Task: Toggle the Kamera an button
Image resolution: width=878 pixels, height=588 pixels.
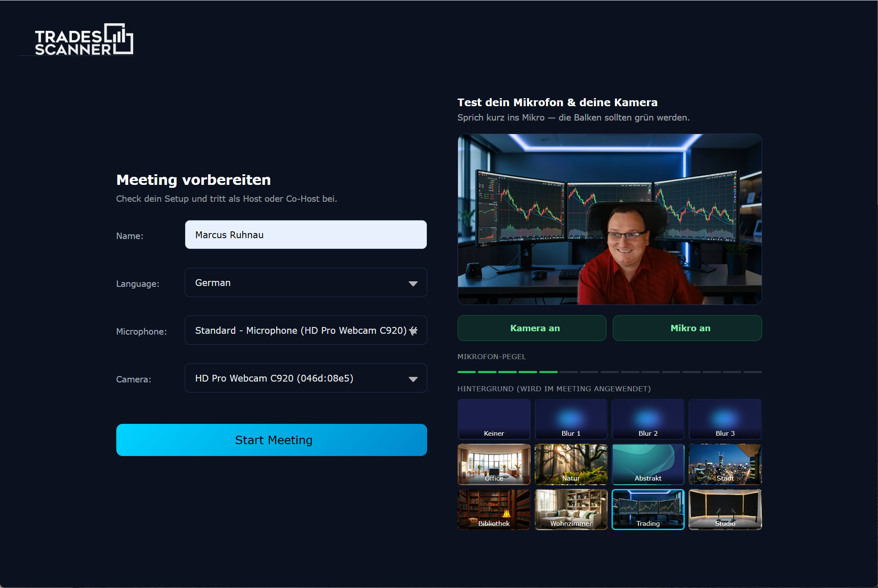Action: tap(532, 328)
